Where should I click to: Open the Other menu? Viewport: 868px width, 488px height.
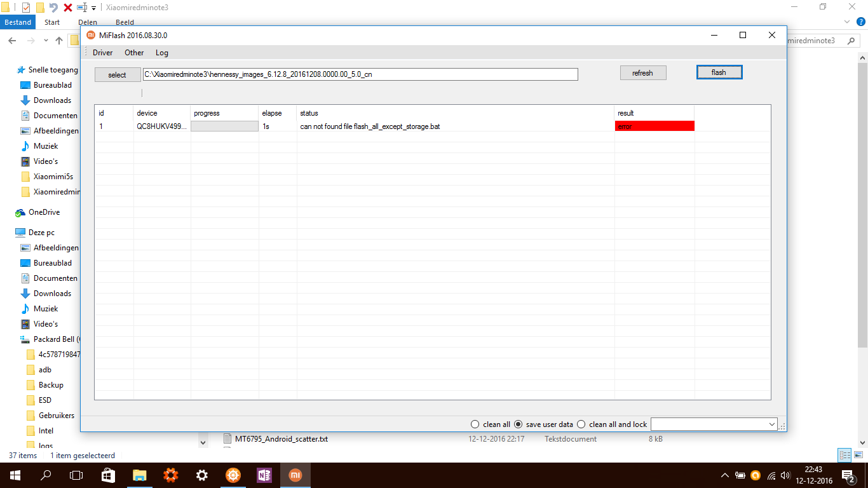(134, 53)
